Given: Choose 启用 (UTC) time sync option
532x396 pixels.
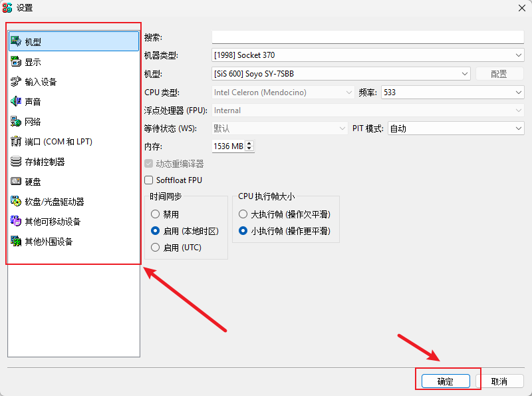Looking at the screenshot, I should [x=156, y=248].
